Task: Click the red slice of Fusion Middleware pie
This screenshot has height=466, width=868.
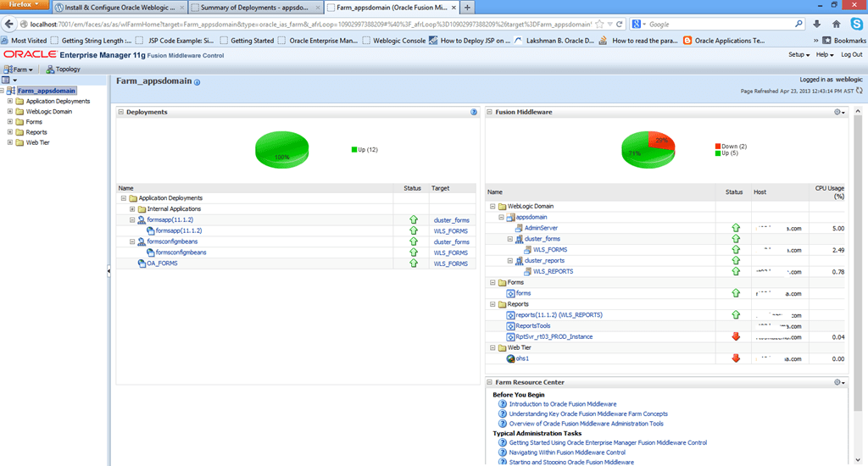Action: tap(663, 141)
